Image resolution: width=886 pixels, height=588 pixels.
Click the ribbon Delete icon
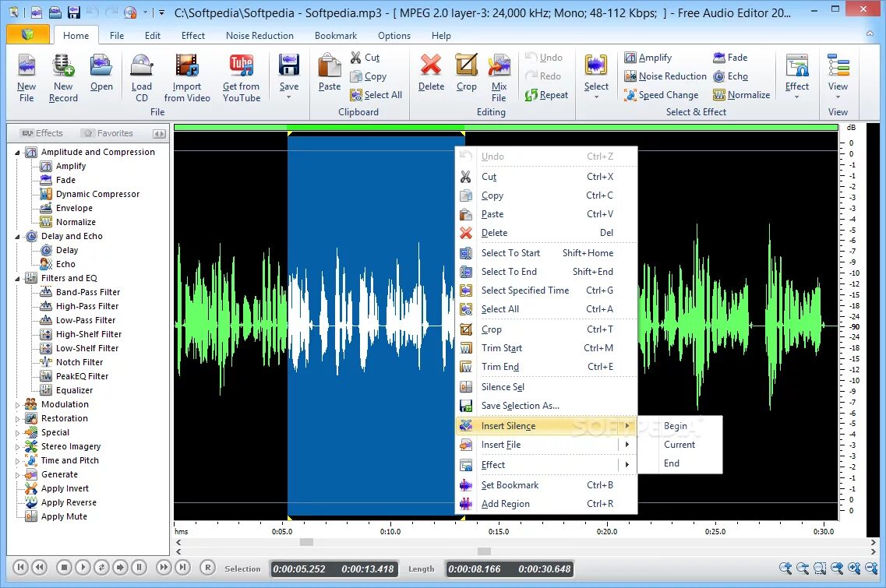431,72
